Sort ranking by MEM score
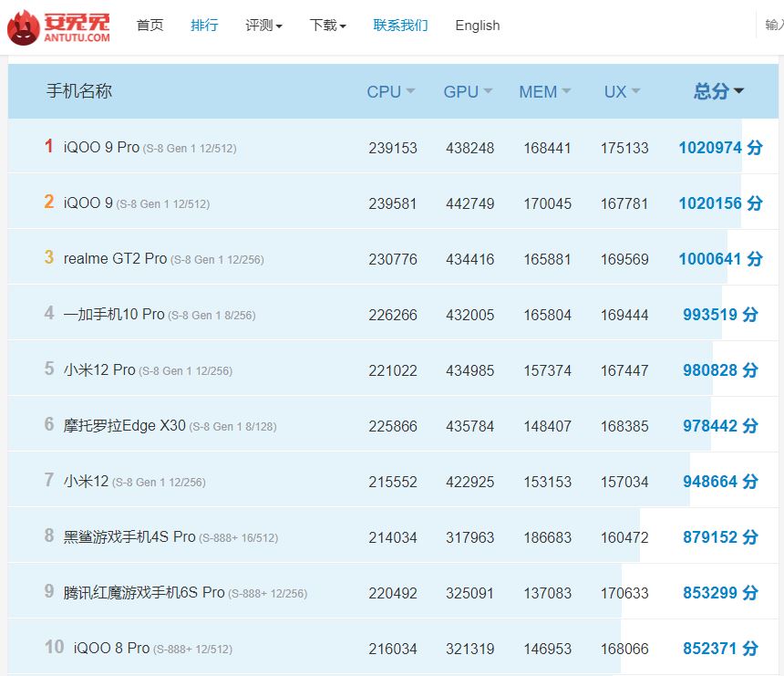Screen dimensions: 784x676 [545, 91]
